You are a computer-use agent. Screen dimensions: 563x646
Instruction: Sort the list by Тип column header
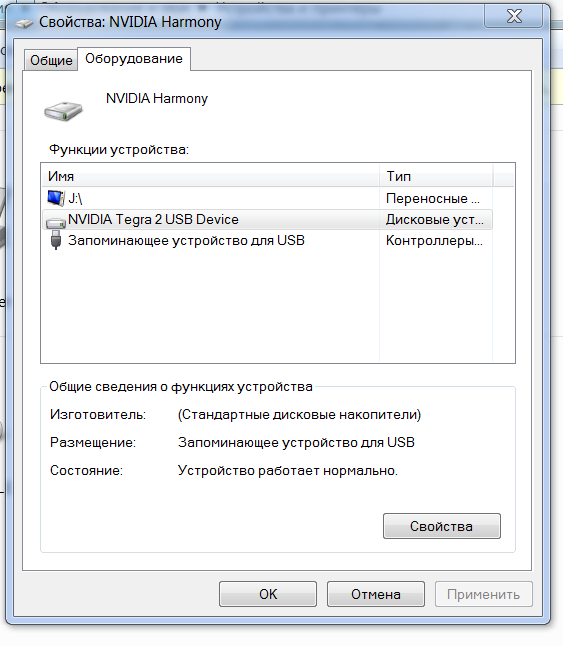[x=436, y=176]
